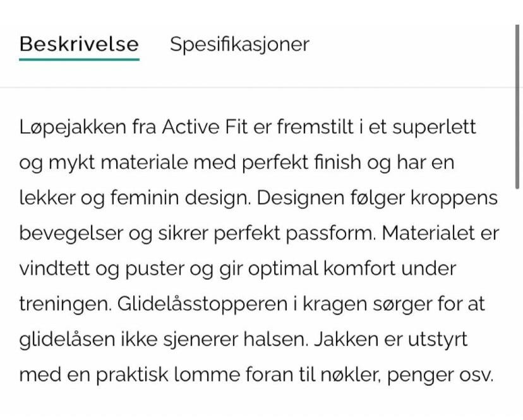Click the word penger in the final sentence
The width and height of the screenshot is (523, 420).
coord(418,375)
